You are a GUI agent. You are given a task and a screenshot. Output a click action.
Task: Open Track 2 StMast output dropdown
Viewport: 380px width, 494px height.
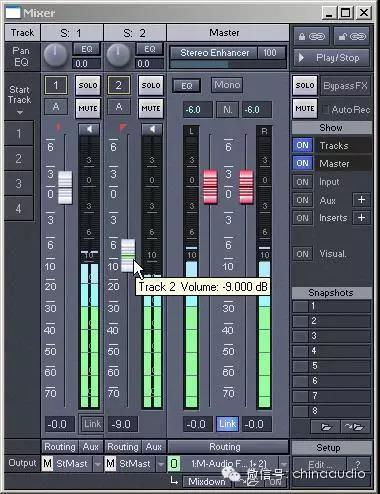pos(161,464)
